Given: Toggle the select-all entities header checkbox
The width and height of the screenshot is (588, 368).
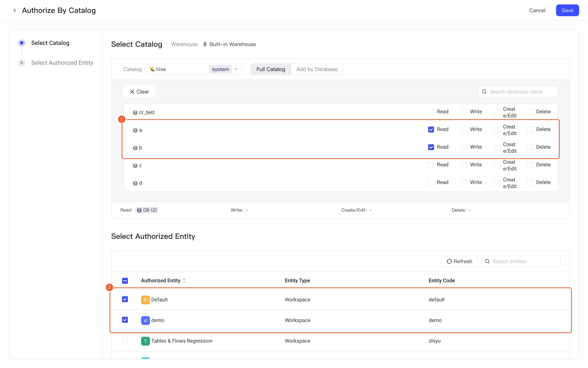Looking at the screenshot, I should tap(125, 281).
